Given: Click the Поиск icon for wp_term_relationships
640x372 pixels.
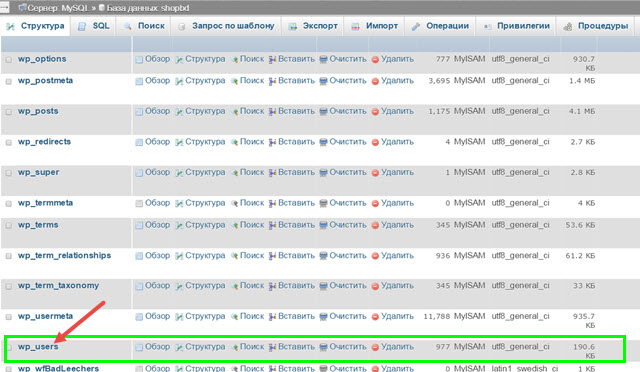Looking at the screenshot, I should [x=234, y=256].
